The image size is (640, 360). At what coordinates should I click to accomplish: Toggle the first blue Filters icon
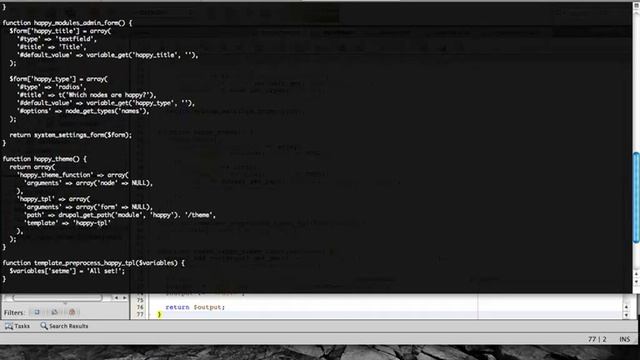pyautogui.click(x=37, y=313)
